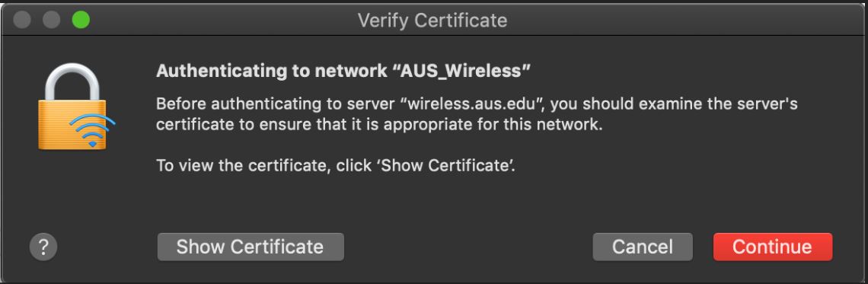Click the To view the certificate instruction
Viewport: 868px width, 284px height.
coord(336,165)
